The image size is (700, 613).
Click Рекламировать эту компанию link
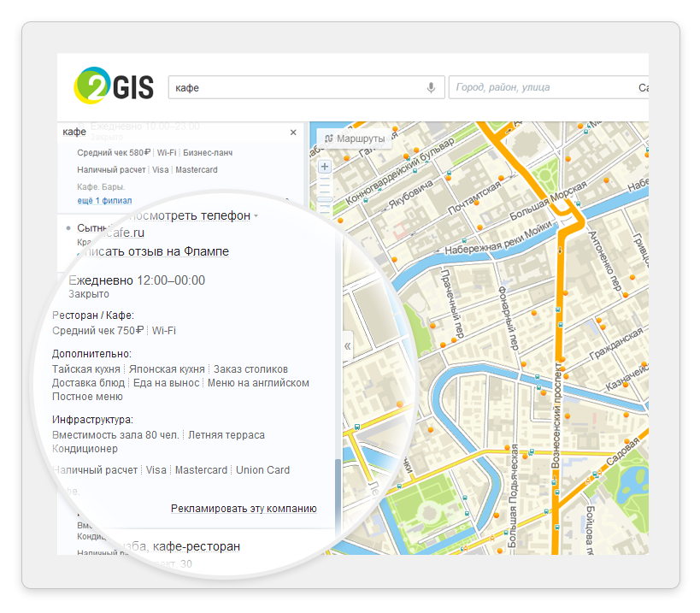point(244,509)
